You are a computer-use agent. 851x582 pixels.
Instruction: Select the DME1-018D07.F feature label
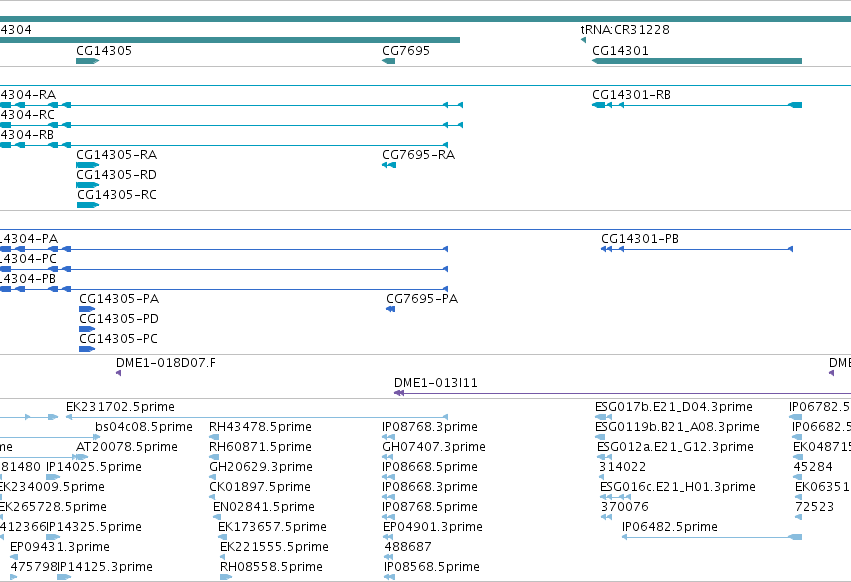coord(166,363)
